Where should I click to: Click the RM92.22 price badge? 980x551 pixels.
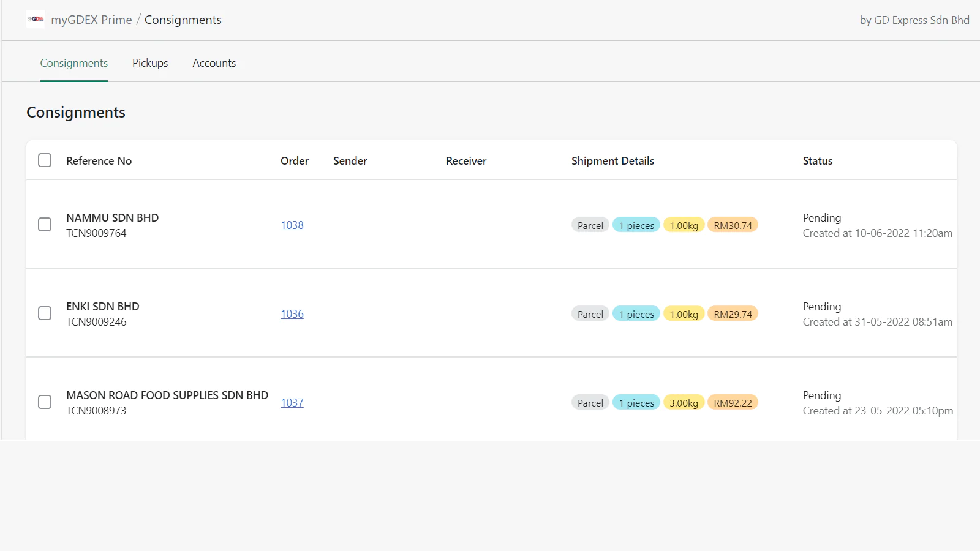pyautogui.click(x=733, y=403)
